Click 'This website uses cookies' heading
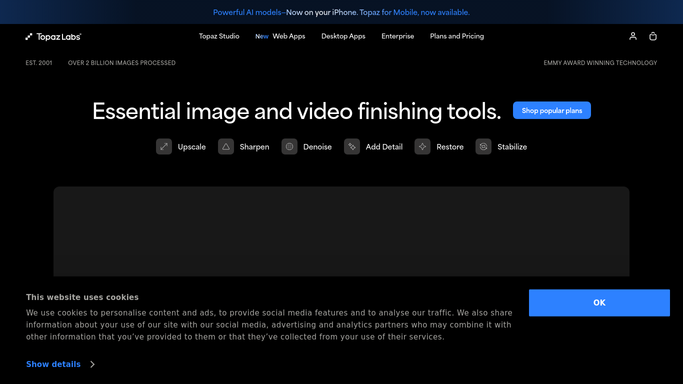This screenshot has height=384, width=683. pos(82,297)
